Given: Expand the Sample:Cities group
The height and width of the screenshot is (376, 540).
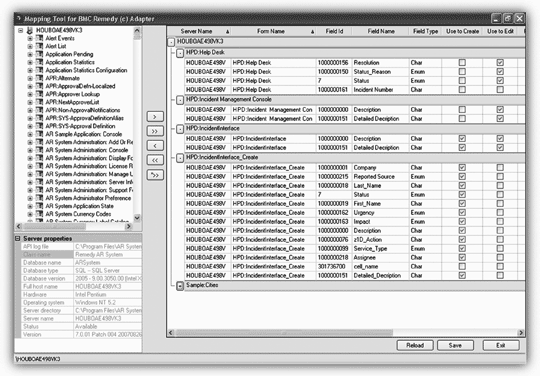Looking at the screenshot, I should pos(180,286).
